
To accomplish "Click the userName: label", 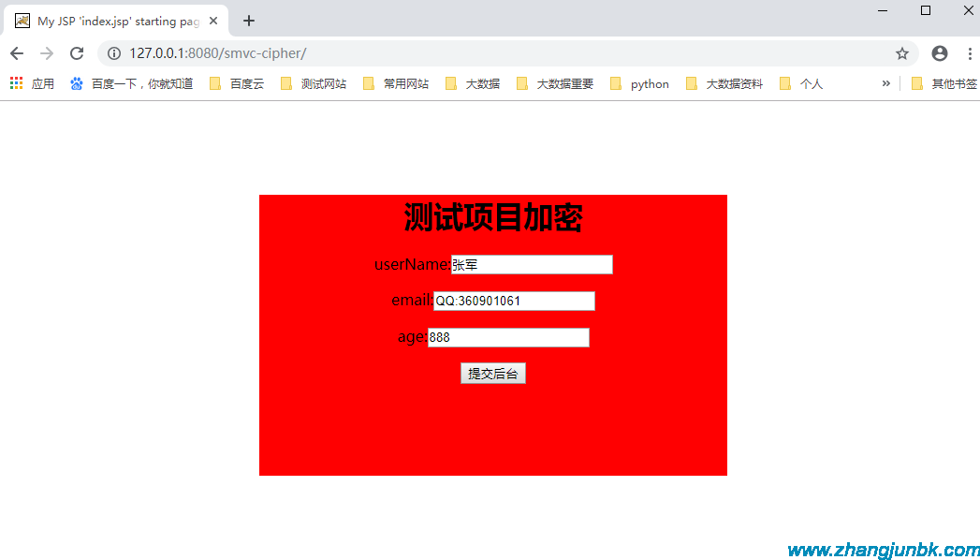I will coord(413,264).
